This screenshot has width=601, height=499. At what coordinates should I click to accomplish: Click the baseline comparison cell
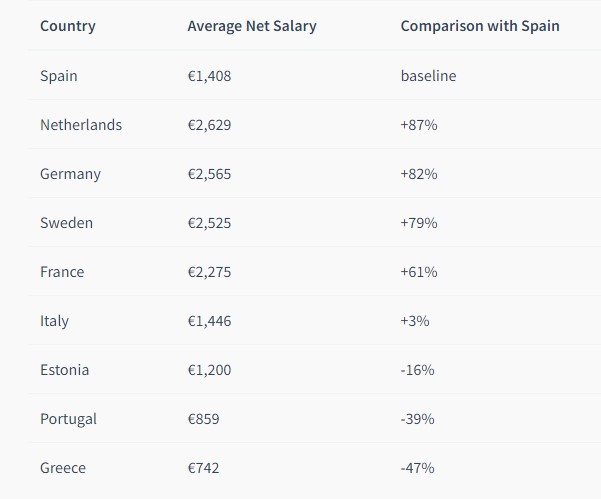(428, 76)
